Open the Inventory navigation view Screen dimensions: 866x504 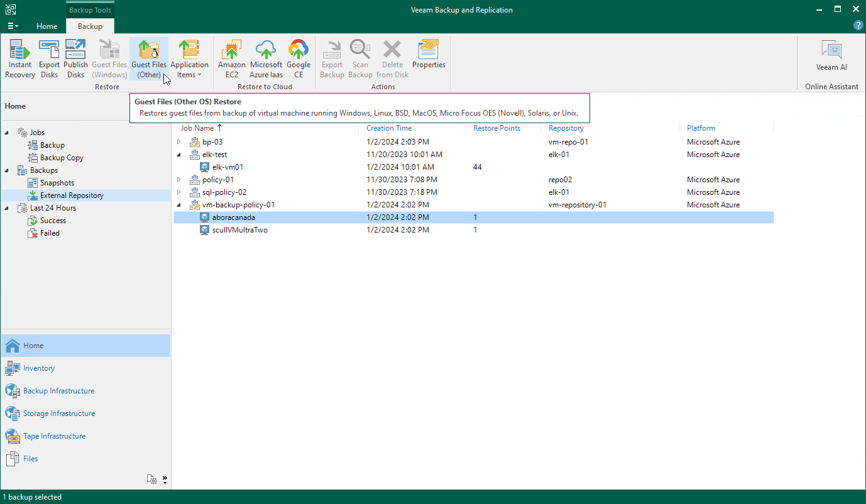(85, 368)
